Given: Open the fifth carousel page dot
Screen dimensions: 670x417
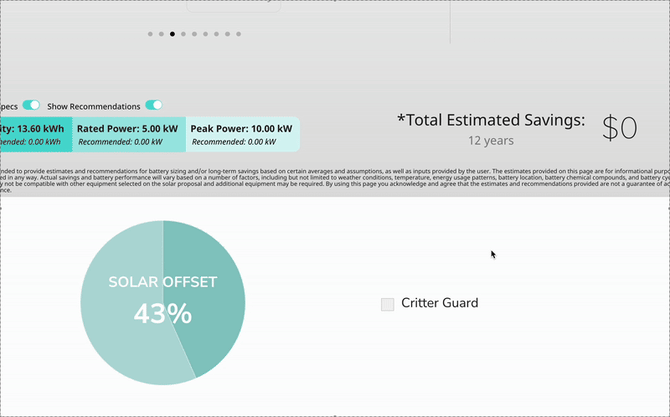Looking at the screenshot, I should coord(194,34).
